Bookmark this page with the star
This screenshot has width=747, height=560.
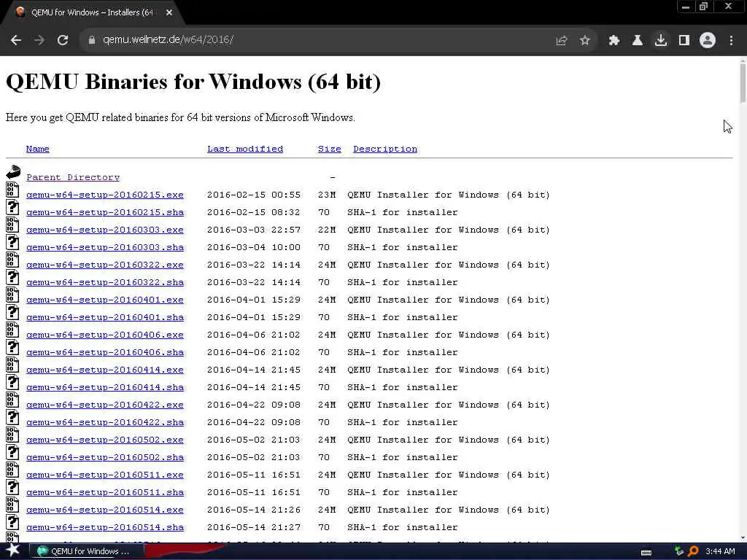click(585, 41)
